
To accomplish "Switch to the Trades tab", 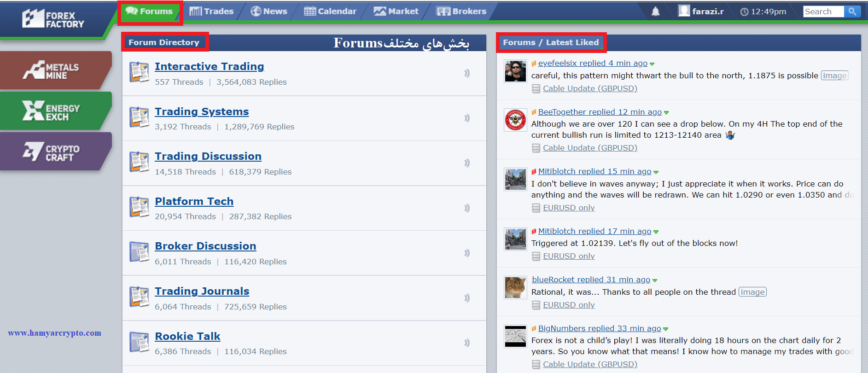I will (x=212, y=12).
